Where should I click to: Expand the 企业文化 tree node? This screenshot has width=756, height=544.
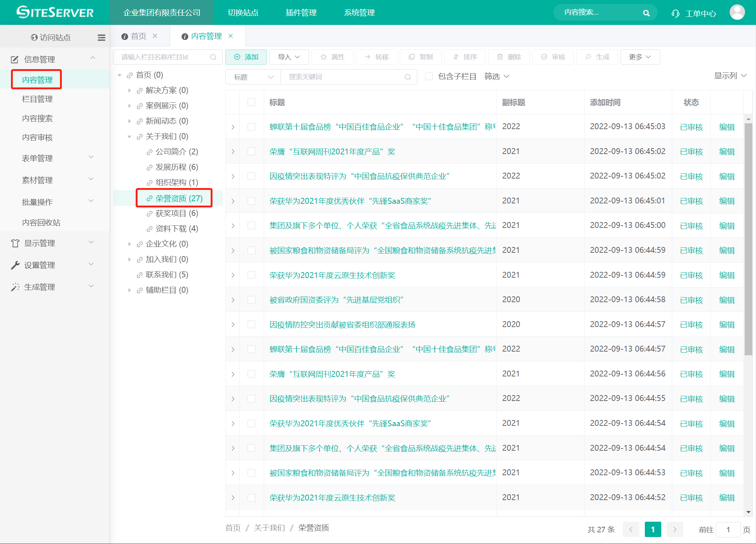pyautogui.click(x=129, y=244)
